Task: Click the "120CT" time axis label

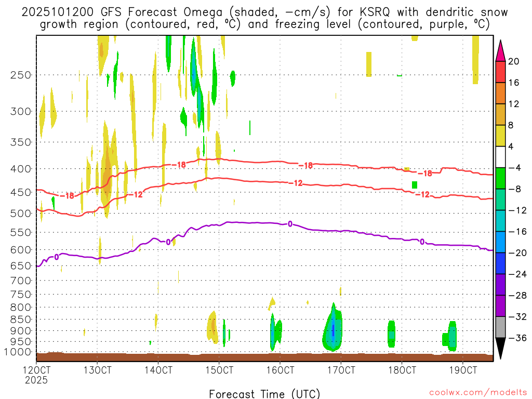Action: pos(36,370)
